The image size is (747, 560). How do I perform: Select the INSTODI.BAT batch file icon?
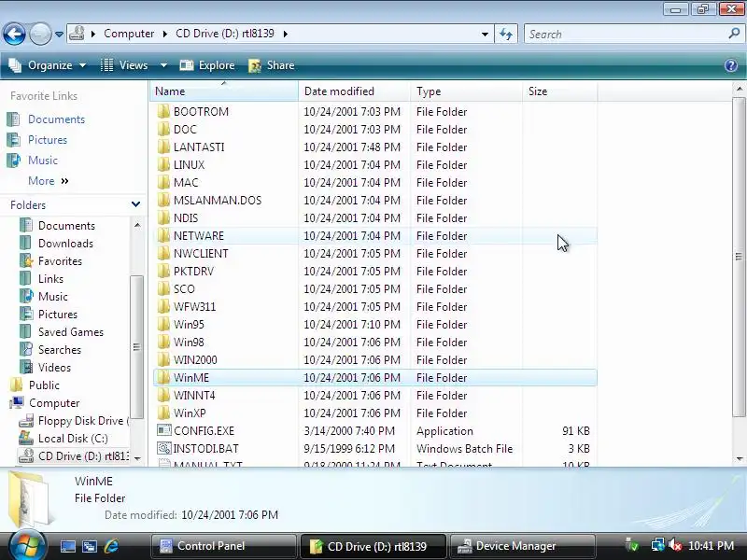pyautogui.click(x=164, y=448)
